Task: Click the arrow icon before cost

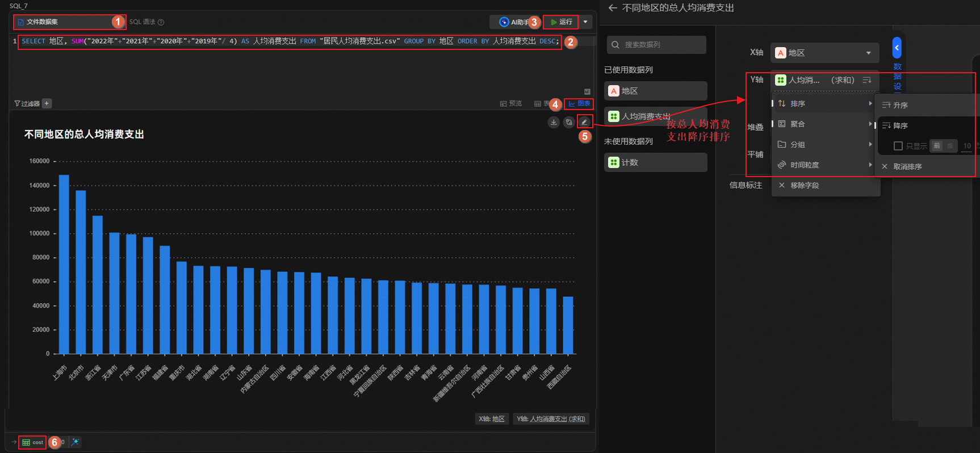Action: coord(14,442)
